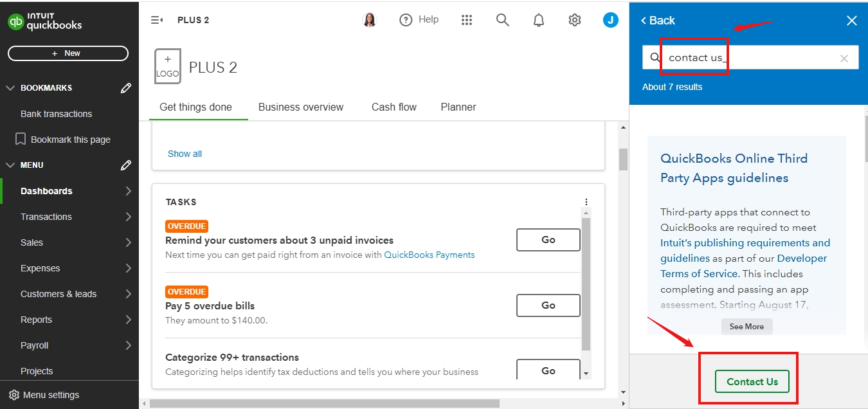Image resolution: width=868 pixels, height=409 pixels.
Task: Switch to Get things done tab
Action: (195, 107)
